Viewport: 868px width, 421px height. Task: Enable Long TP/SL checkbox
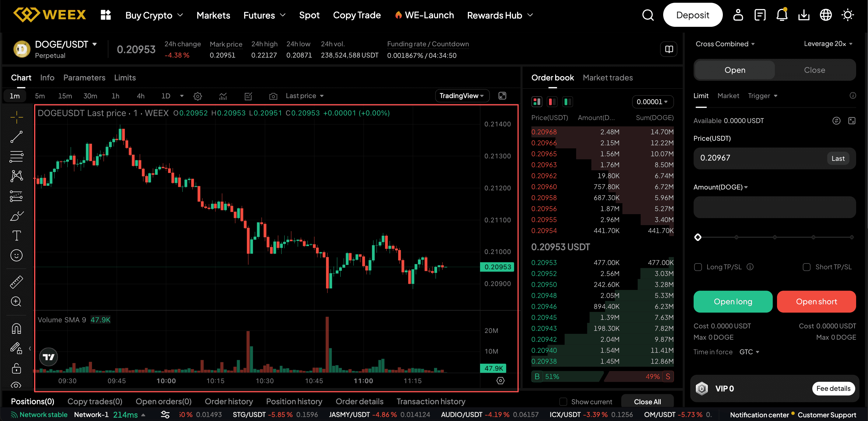(x=698, y=267)
